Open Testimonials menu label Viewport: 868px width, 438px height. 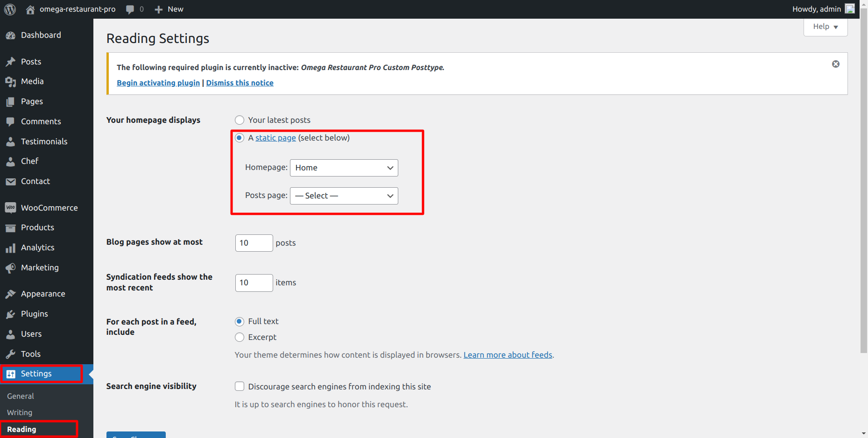click(44, 141)
